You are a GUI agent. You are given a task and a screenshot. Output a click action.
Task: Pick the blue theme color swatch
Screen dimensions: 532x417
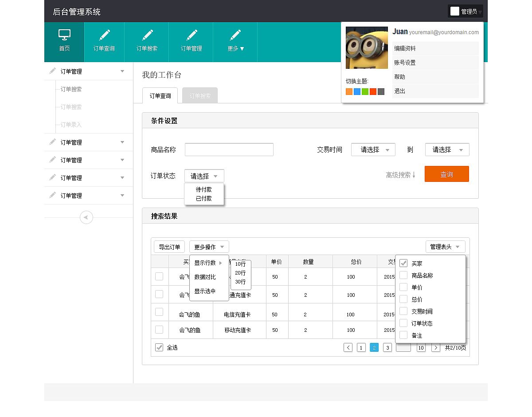point(358,91)
